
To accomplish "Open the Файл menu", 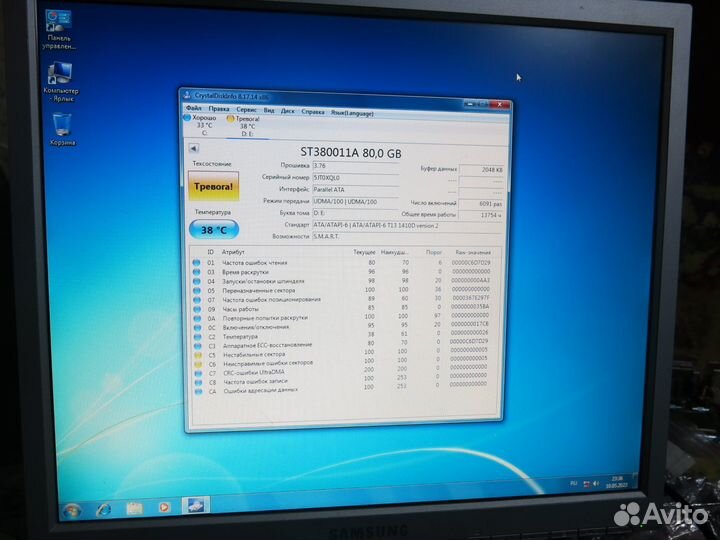I will 194,108.
